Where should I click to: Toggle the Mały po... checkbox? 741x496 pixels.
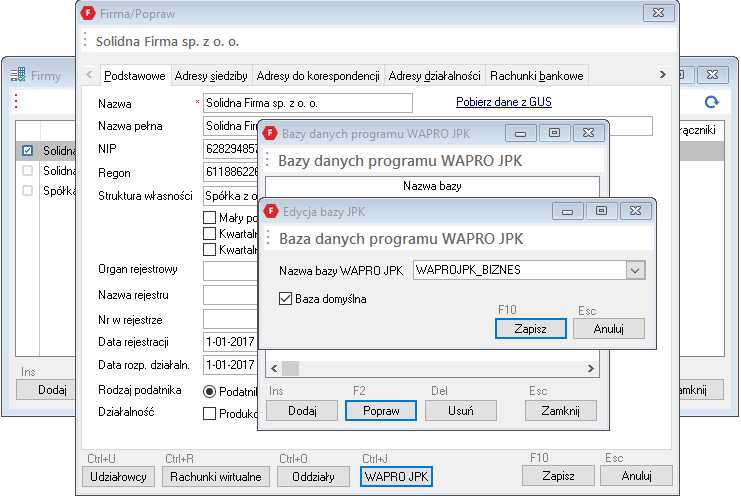(x=209, y=217)
